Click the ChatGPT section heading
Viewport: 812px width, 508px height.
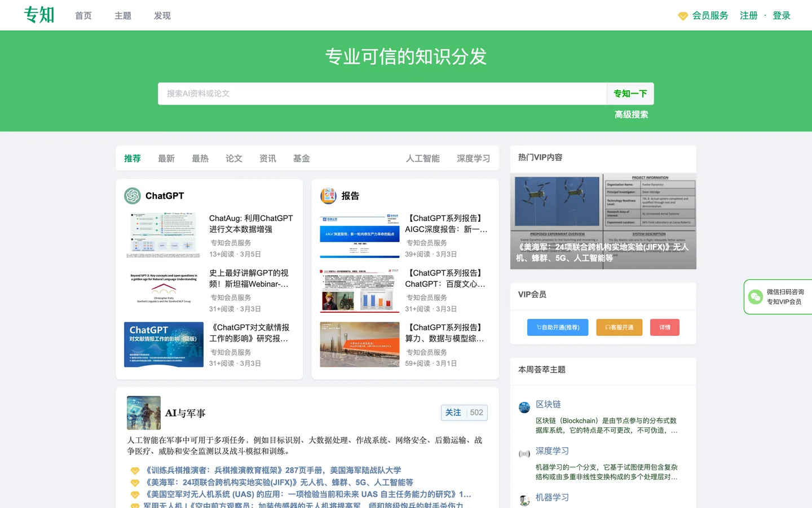(x=165, y=196)
